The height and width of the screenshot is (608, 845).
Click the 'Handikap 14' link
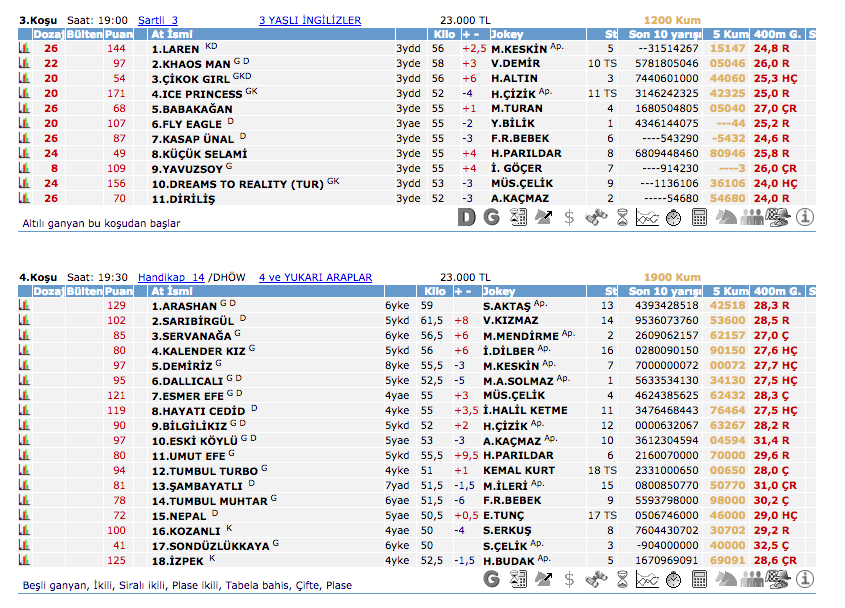[170, 277]
